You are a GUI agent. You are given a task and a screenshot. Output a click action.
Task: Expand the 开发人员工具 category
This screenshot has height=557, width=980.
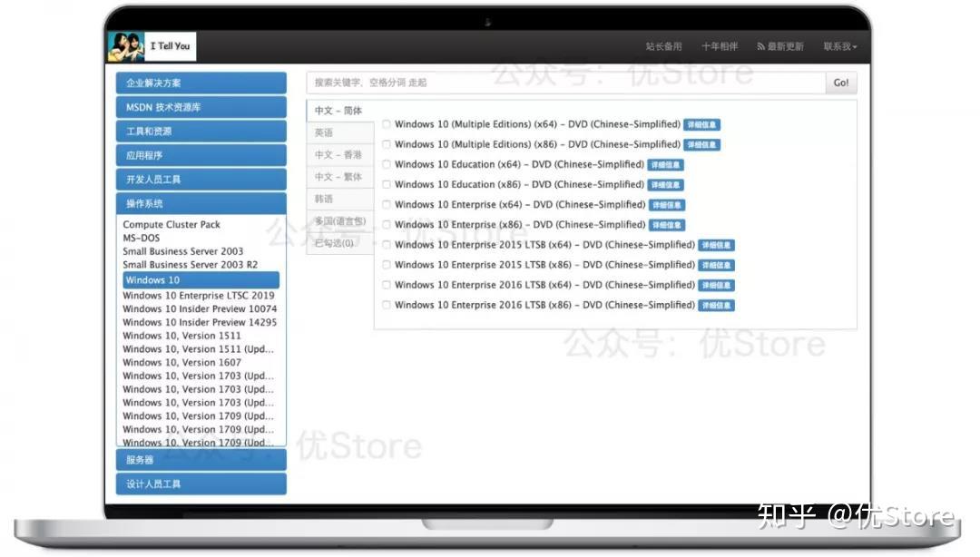click(201, 180)
